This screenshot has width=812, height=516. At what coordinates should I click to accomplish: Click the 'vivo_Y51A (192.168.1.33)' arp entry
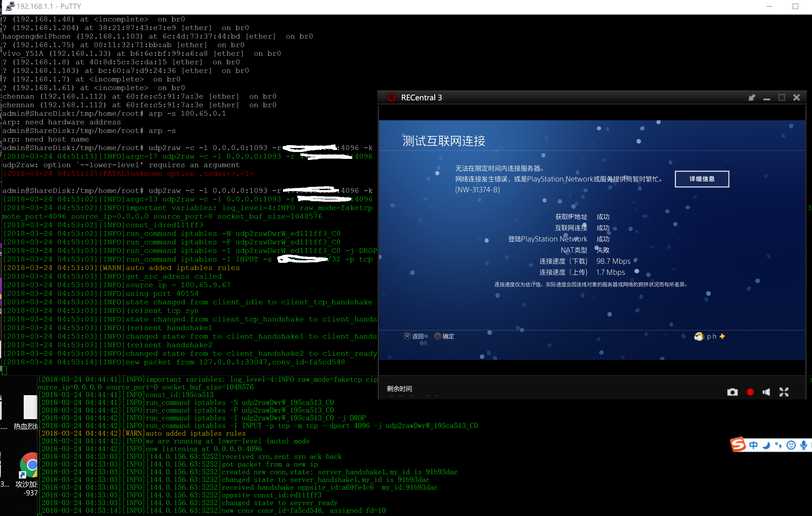tap(142, 54)
